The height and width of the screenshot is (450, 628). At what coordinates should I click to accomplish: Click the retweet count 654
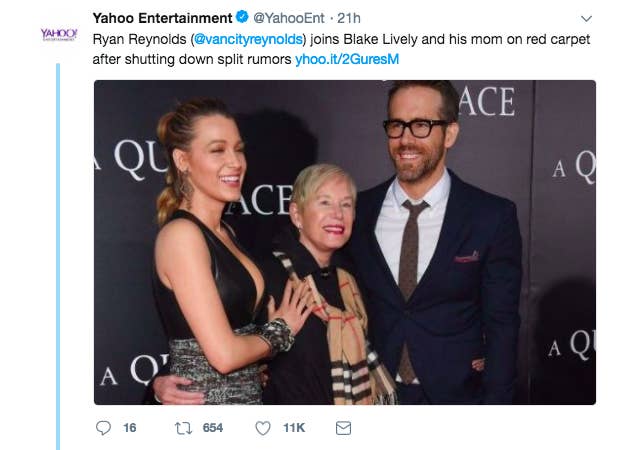click(213, 428)
